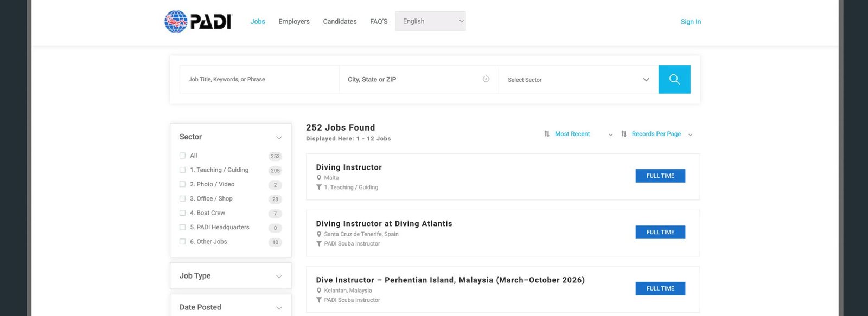This screenshot has width=868, height=316.
Task: Click the location pin icon next to Malta
Action: 319,178
